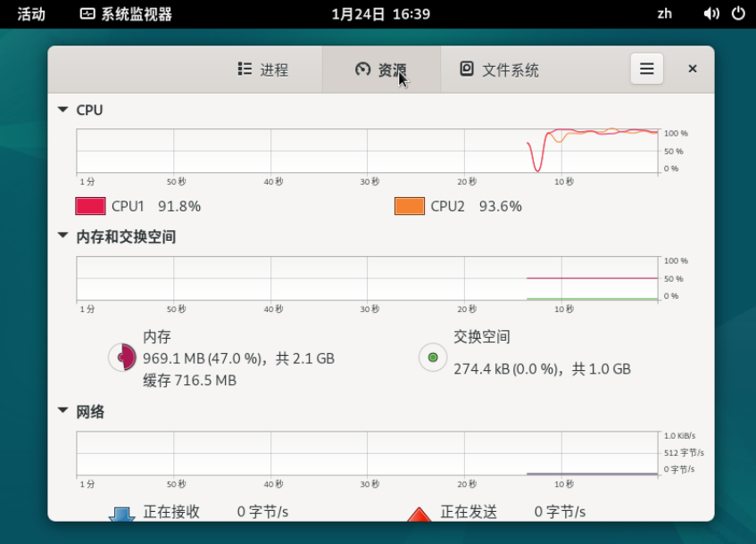Click the 969.1 MB memory usage text
This screenshot has height=544, width=756.
(238, 359)
